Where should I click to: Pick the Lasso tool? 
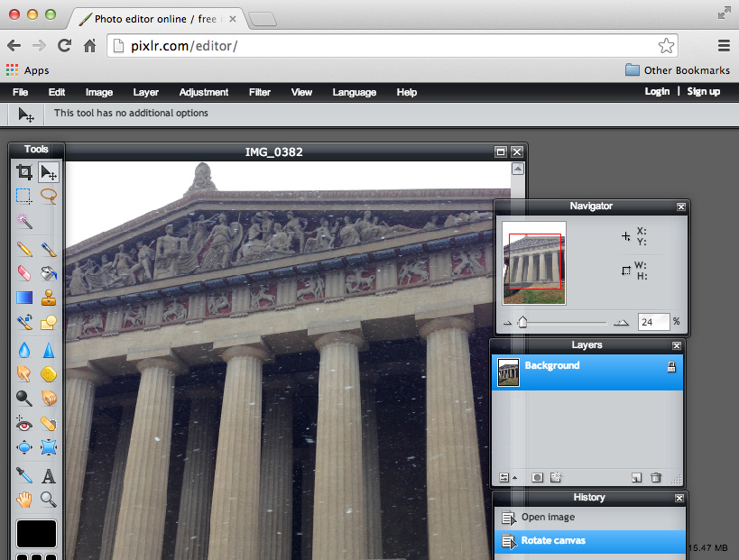point(49,196)
